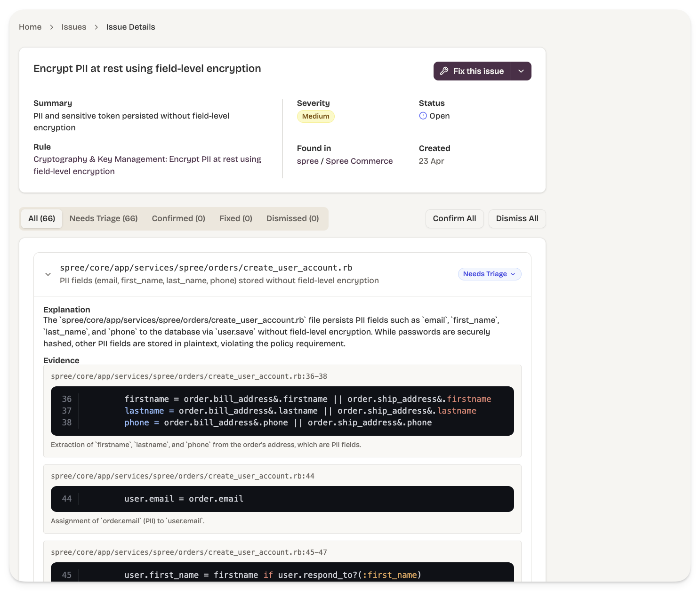This screenshot has width=700, height=591.
Task: Click the create_user_account.rb file path heading
Action: (x=206, y=268)
